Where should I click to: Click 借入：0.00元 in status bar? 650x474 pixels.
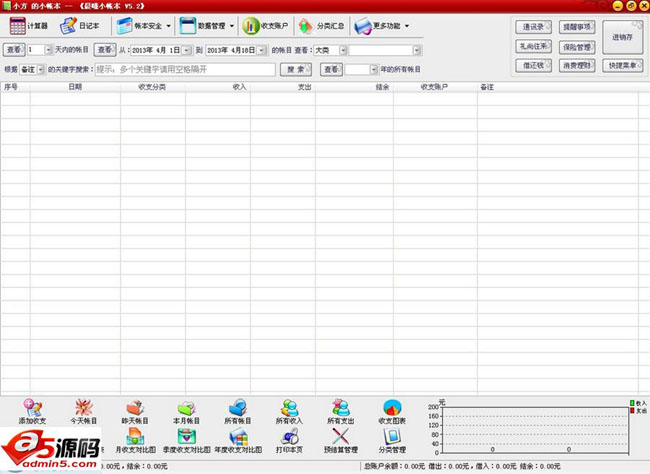496,467
